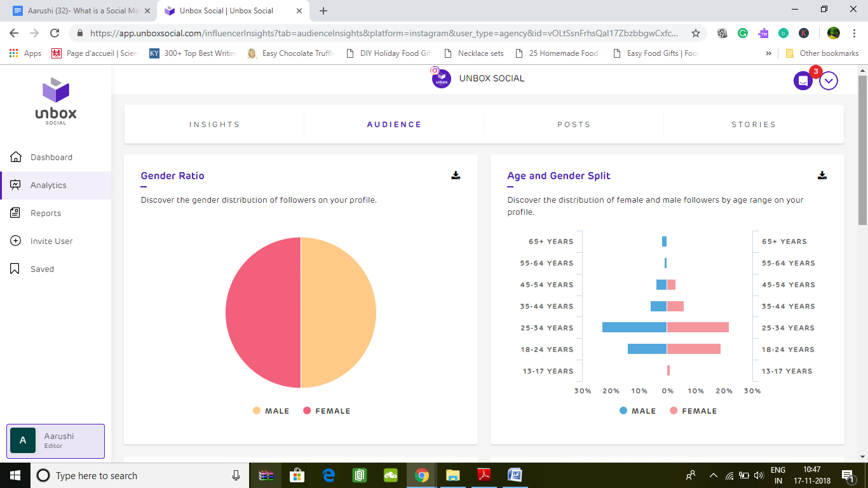Open the Chrome Apps launcher menu

13,53
